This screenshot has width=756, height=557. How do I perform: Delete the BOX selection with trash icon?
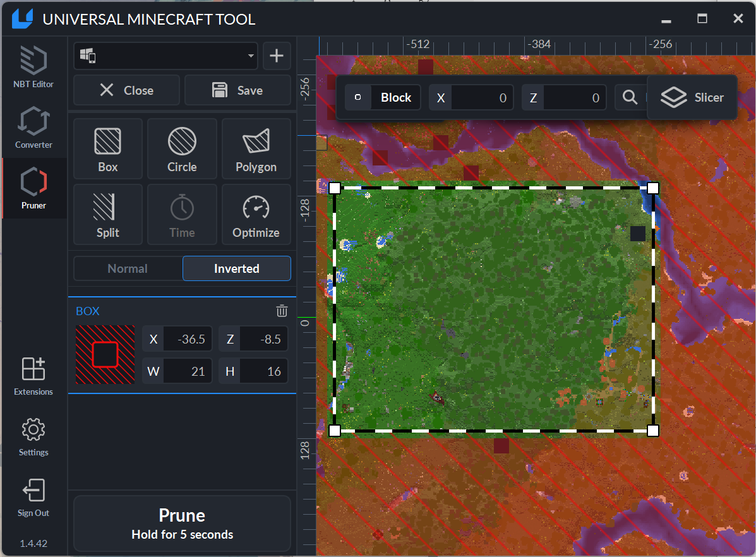click(x=282, y=311)
